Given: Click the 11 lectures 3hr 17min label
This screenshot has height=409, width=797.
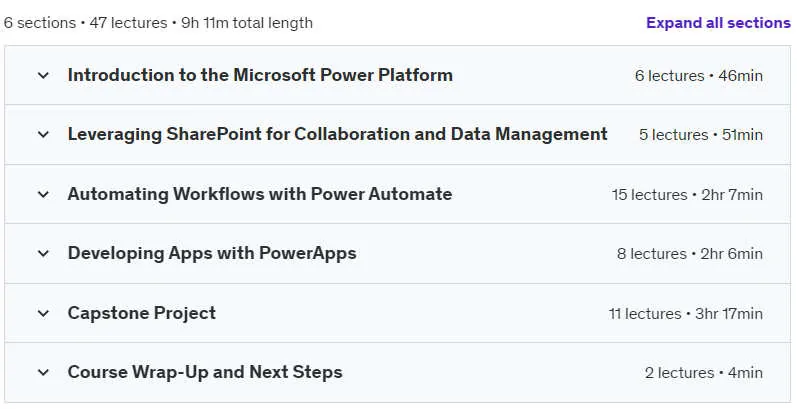Looking at the screenshot, I should tap(686, 313).
